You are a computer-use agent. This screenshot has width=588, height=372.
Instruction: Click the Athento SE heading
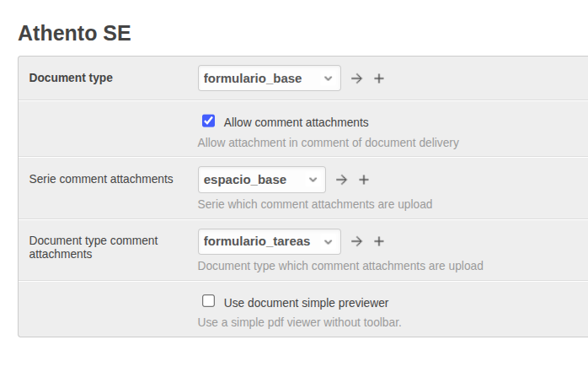pyautogui.click(x=74, y=34)
